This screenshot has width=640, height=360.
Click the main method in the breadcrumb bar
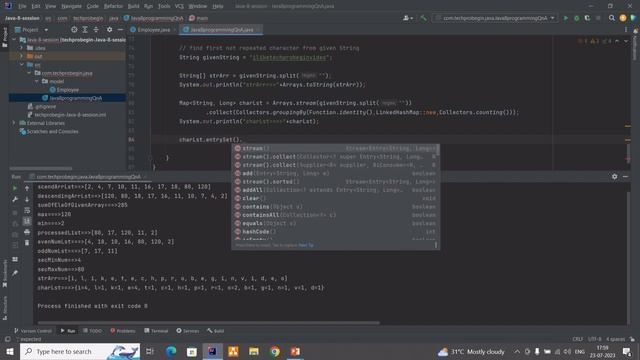199,18
